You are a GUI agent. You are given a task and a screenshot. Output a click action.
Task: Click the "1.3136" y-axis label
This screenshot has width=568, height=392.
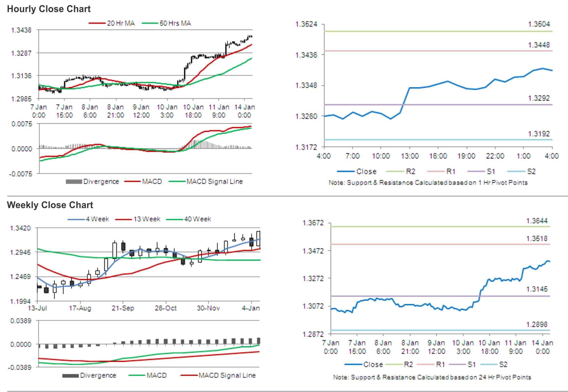21,76
